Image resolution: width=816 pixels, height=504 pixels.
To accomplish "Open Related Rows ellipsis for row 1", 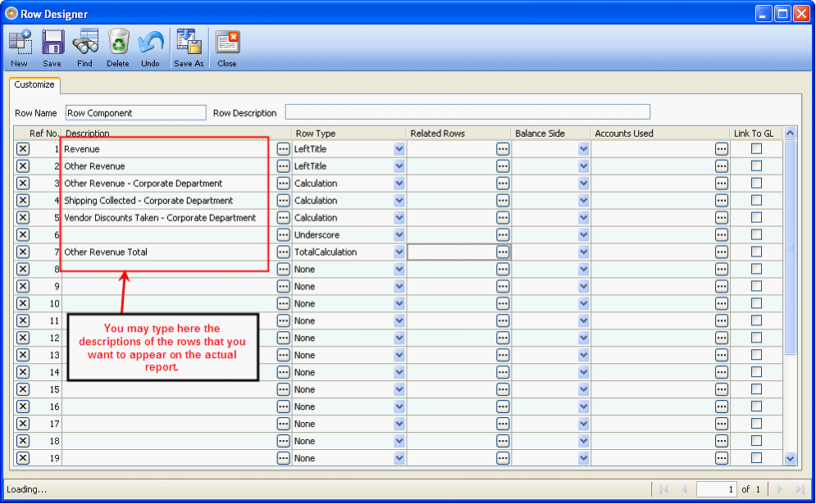I will [x=503, y=149].
